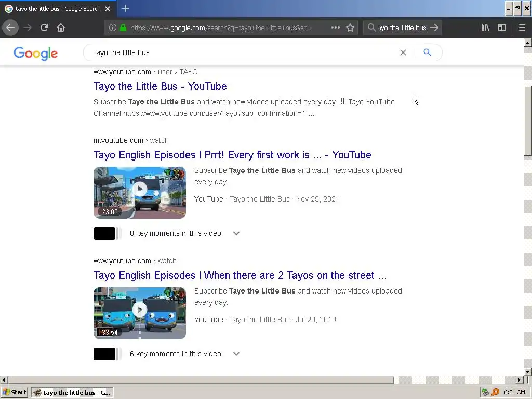Close the Google Search tab
Viewport: 532px width, 399px height.
(108, 9)
